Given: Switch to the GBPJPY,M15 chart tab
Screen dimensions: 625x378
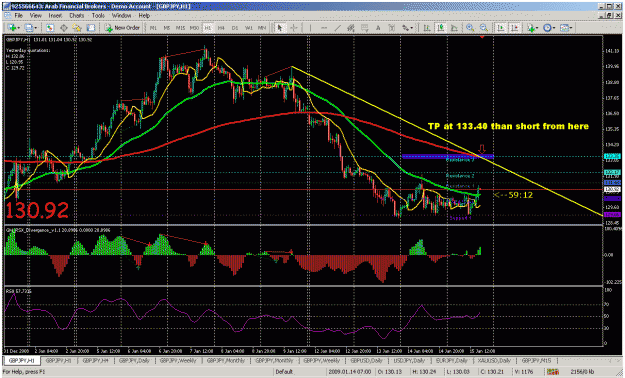Looking at the screenshot, I should [x=536, y=361].
